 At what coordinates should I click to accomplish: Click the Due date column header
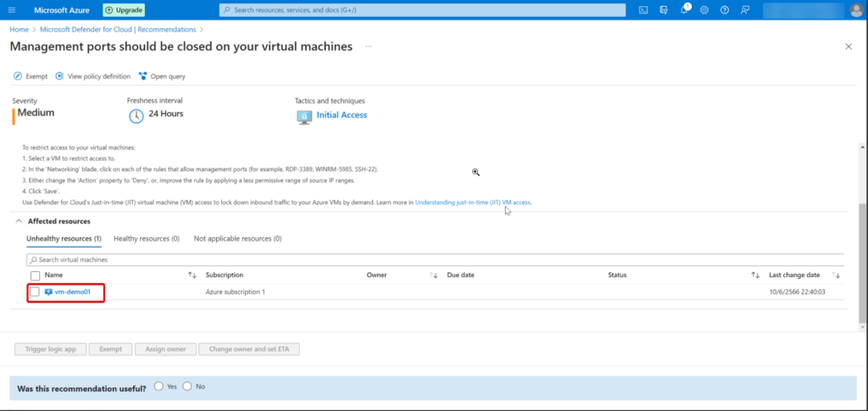coord(460,275)
